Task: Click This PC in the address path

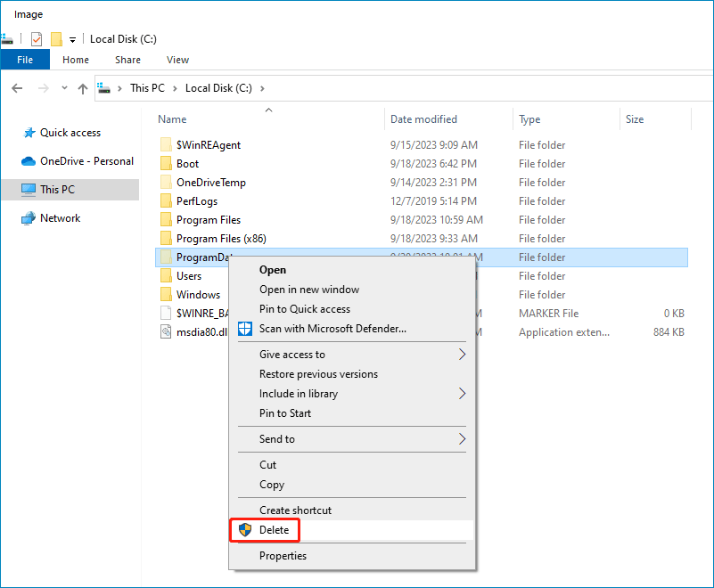Action: 147,88
